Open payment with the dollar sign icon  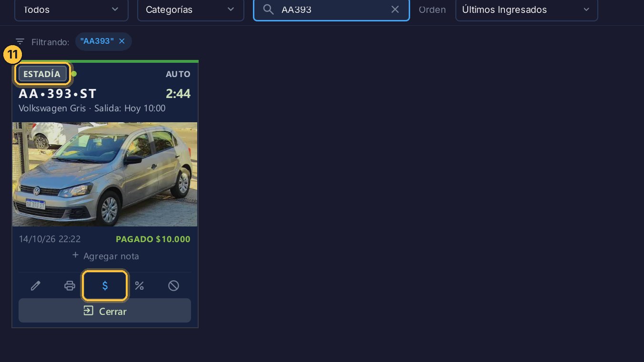(105, 286)
